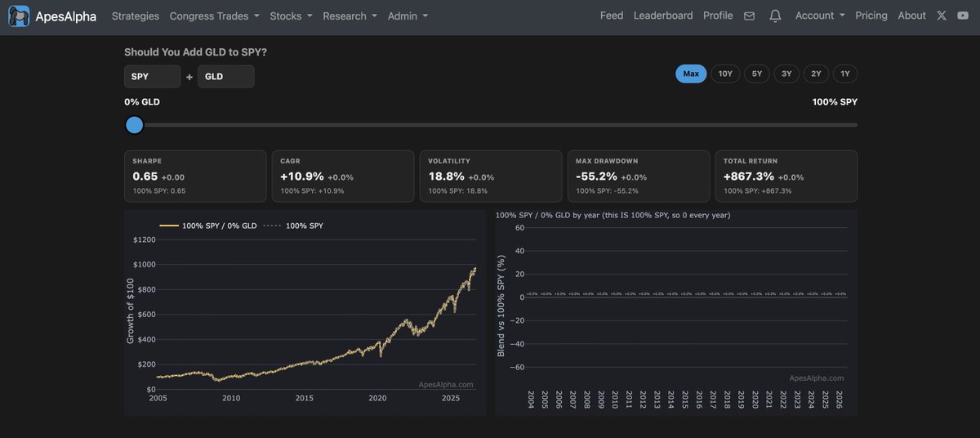The width and height of the screenshot is (980, 438).
Task: Click the allocation slider track midpoint
Action: [x=491, y=125]
